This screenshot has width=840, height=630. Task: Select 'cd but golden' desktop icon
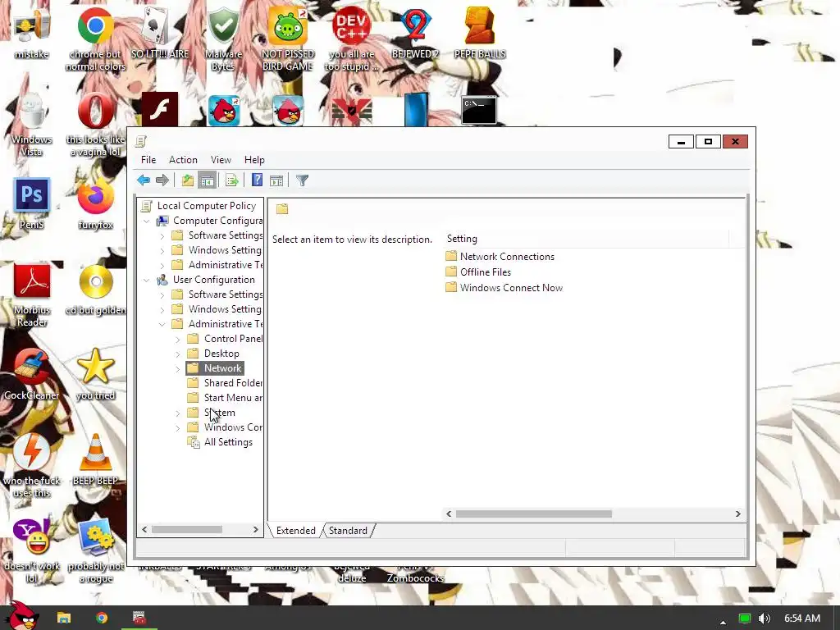coord(95,290)
